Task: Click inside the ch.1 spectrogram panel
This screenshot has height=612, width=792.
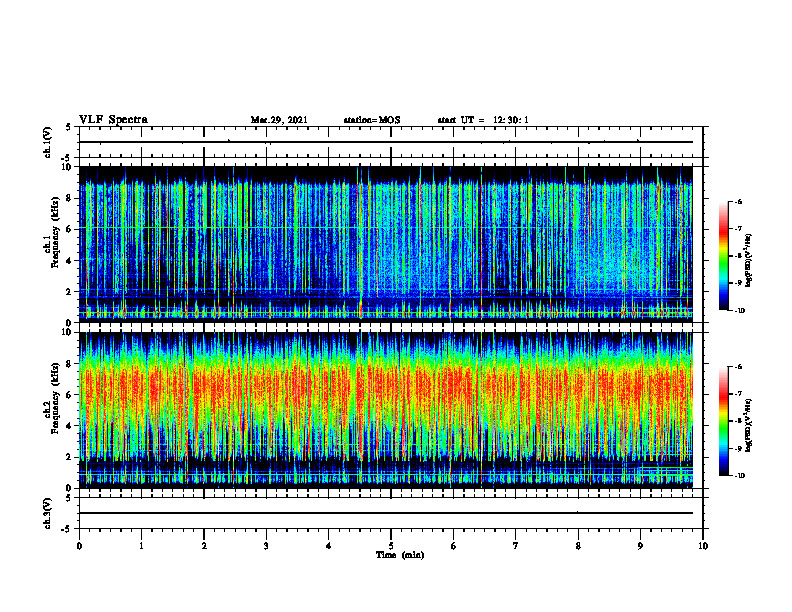Action: point(386,244)
